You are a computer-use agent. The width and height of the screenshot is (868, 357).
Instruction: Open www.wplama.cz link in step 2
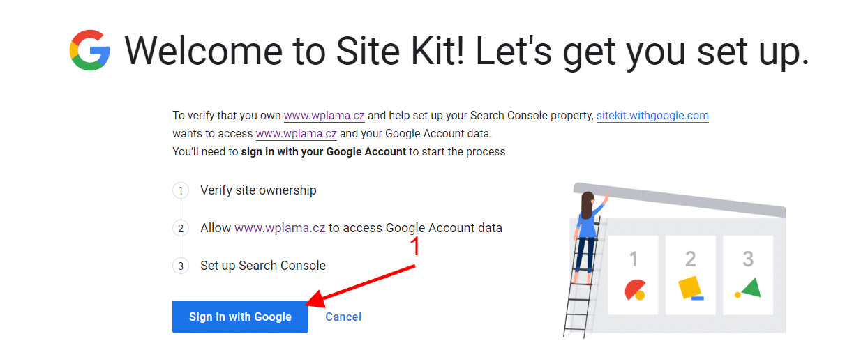point(280,228)
